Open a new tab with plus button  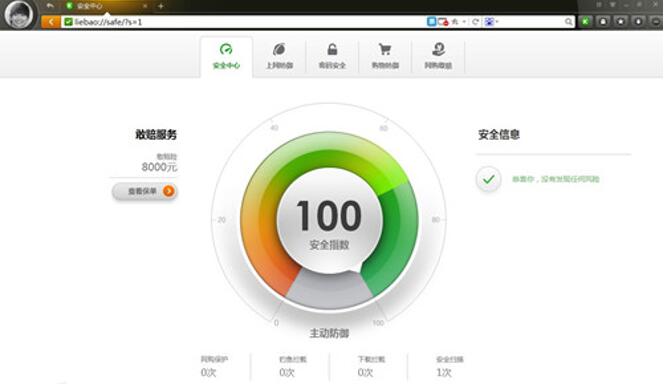coord(160,6)
